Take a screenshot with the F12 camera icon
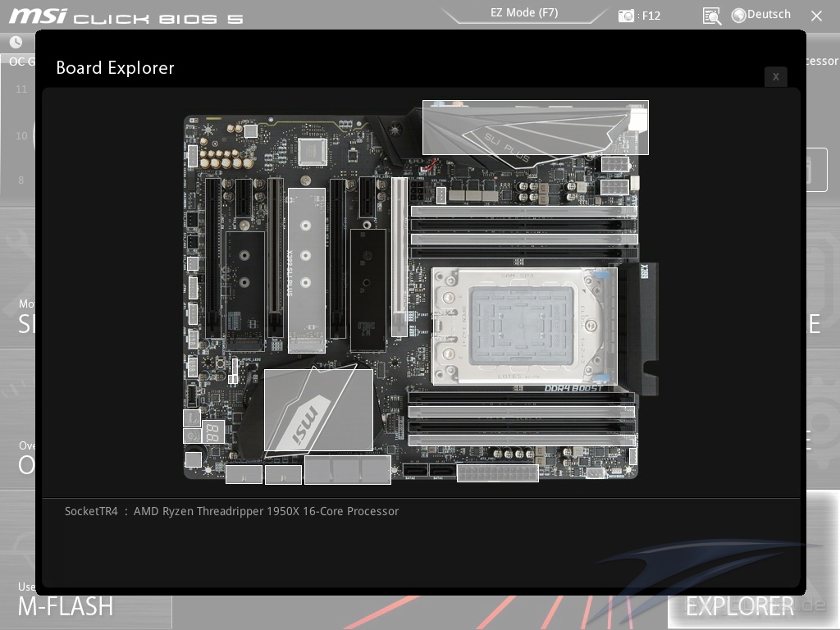 (x=627, y=16)
